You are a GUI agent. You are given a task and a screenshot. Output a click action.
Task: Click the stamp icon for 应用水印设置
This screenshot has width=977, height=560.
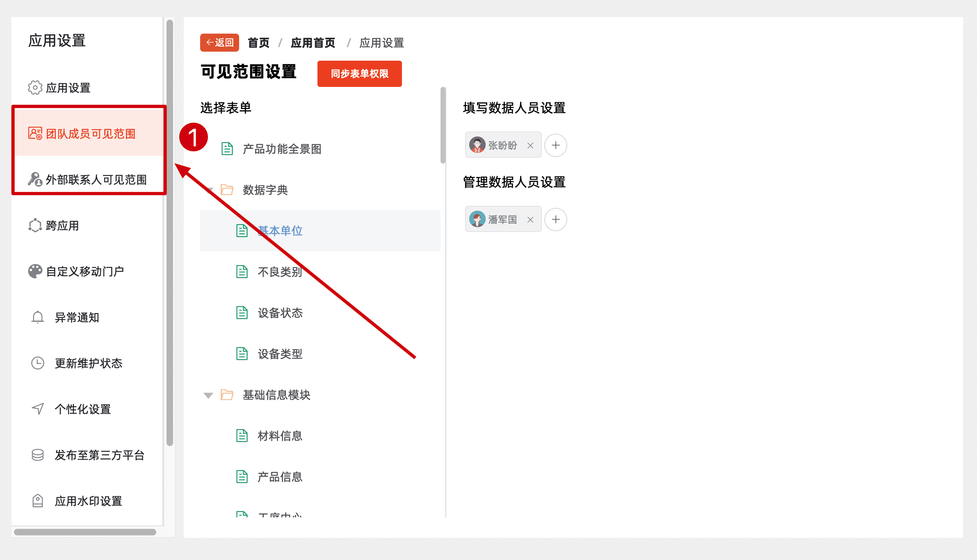pos(38,501)
